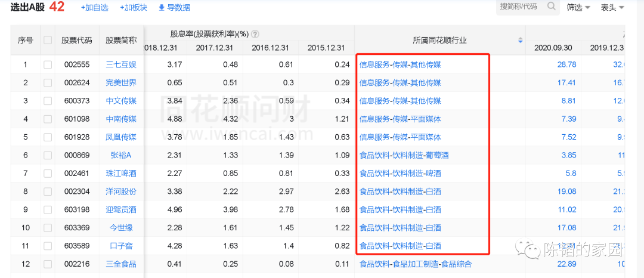
Task: Click 导数据 export button
Action: point(174,8)
